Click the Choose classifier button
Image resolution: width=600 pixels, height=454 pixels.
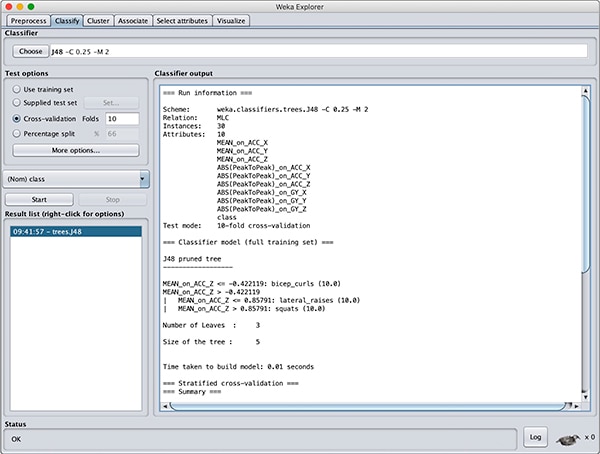(30, 51)
